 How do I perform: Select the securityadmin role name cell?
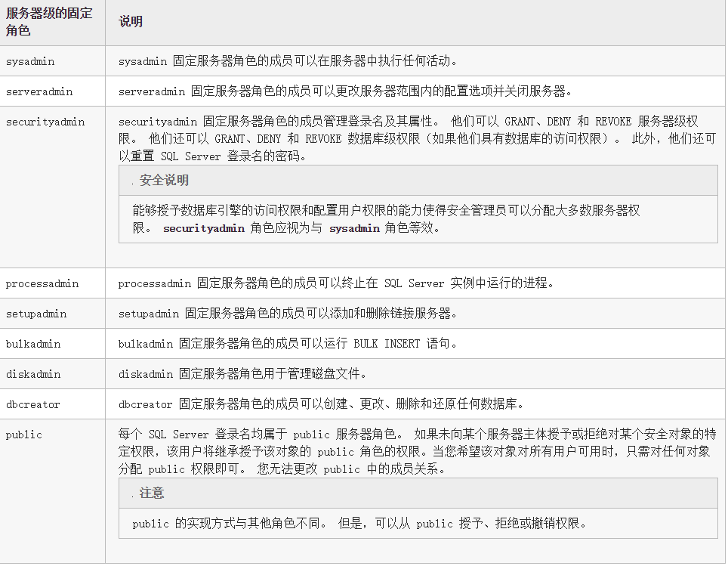pos(45,122)
